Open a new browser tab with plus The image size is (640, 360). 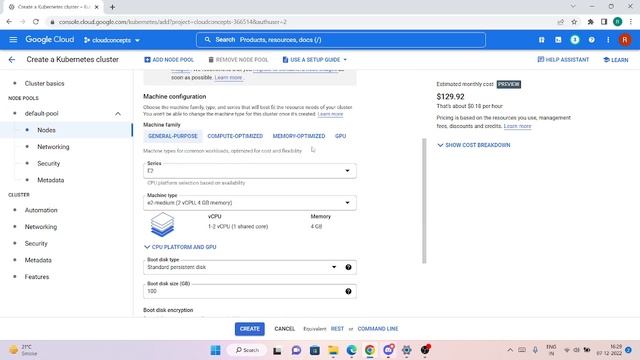112,7
